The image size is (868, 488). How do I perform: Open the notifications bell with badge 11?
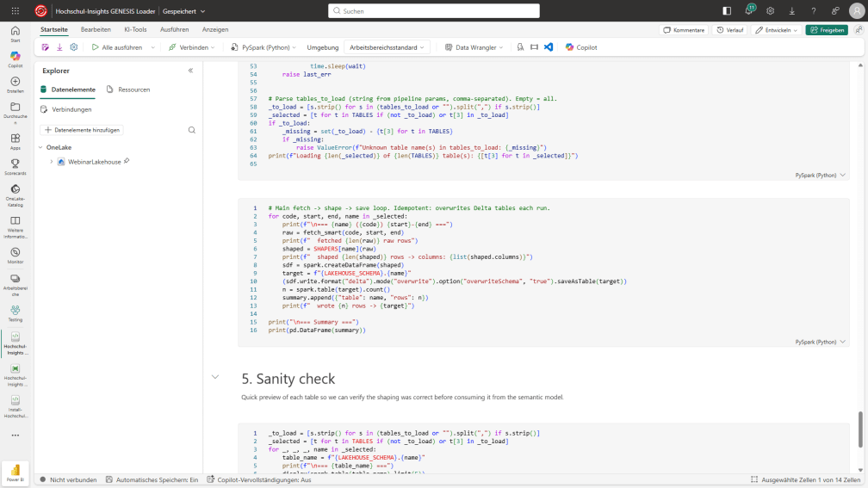749,10
